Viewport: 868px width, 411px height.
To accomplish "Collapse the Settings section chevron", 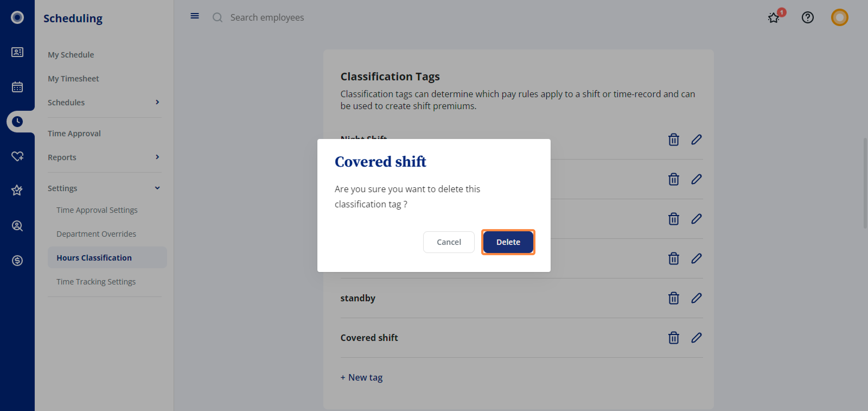I will point(157,188).
